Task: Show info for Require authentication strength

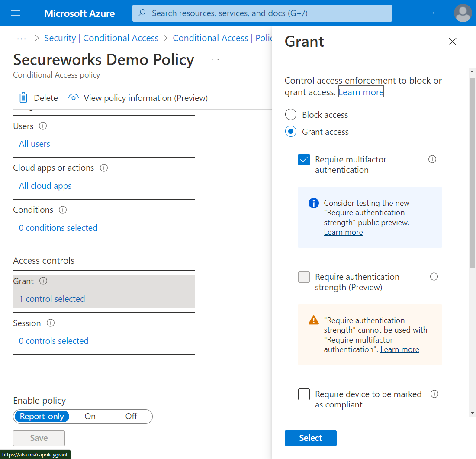Action: click(434, 276)
